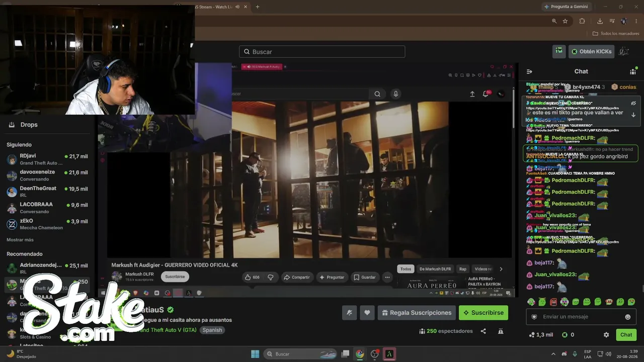Select Adrianozendejas in Recomendado list

tap(48, 268)
